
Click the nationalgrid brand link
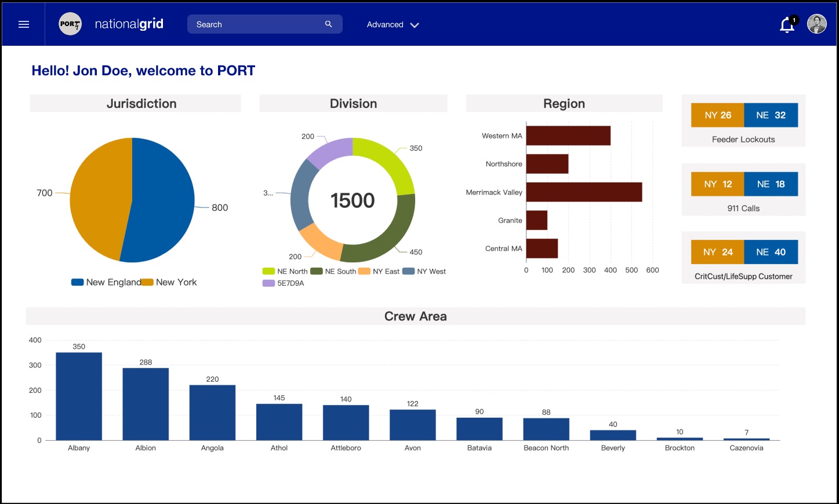coord(129,24)
